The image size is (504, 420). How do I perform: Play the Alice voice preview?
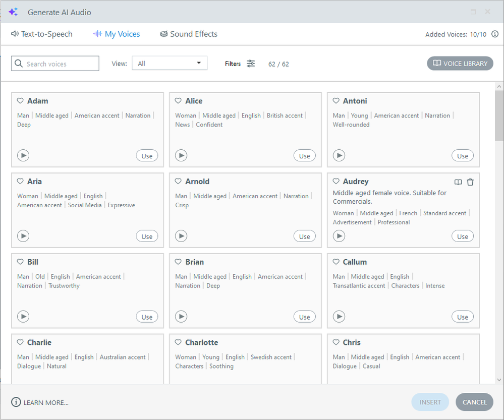pos(181,156)
